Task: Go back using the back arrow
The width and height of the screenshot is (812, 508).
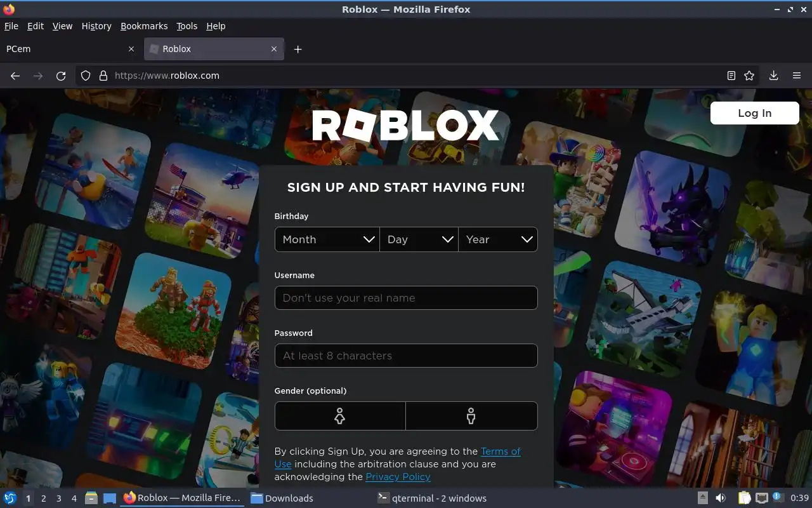Action: point(15,76)
